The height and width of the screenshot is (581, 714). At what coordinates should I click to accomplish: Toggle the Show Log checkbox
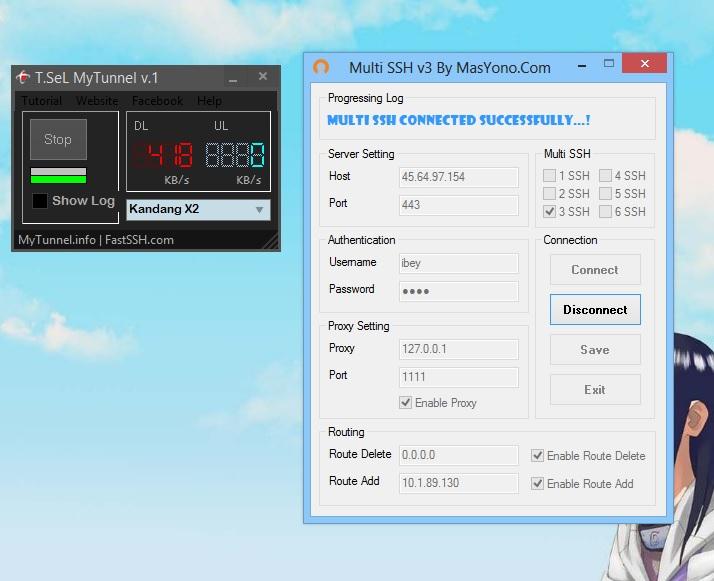tap(40, 201)
